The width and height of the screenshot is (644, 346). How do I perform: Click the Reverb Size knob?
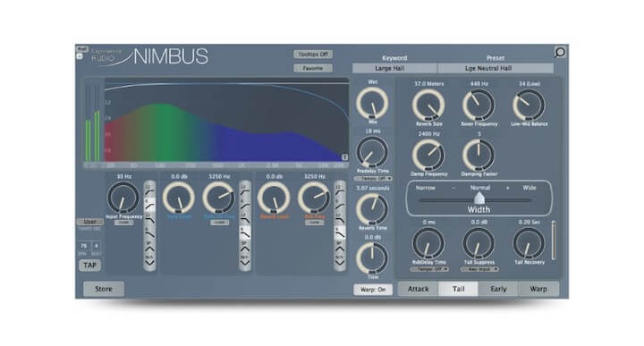[428, 105]
